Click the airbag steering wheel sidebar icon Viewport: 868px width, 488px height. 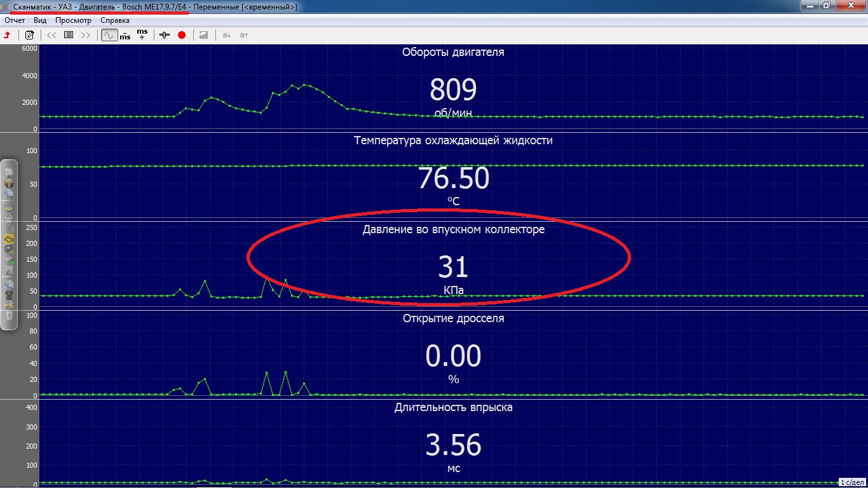pyautogui.click(x=9, y=218)
